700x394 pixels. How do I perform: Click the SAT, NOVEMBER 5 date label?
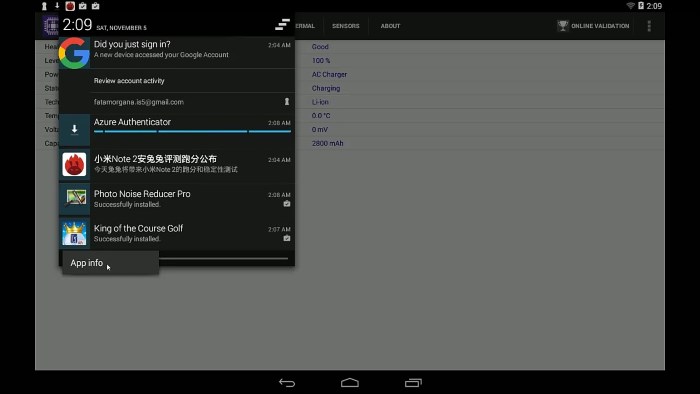pyautogui.click(x=121, y=28)
